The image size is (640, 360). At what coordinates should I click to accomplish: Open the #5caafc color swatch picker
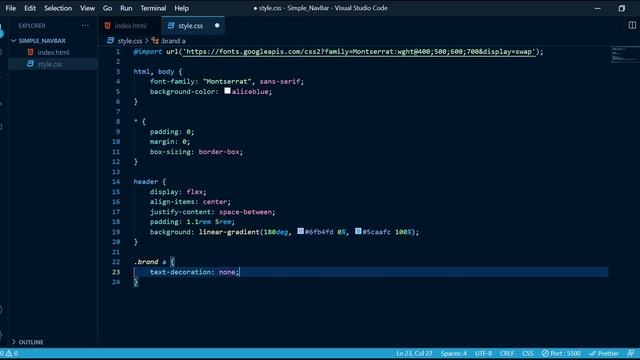358,231
